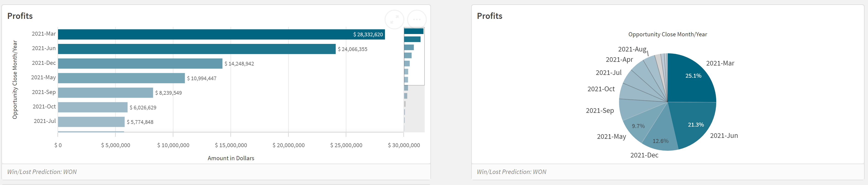Click the left Profits chart title
This screenshot has height=185, width=868.
(20, 16)
